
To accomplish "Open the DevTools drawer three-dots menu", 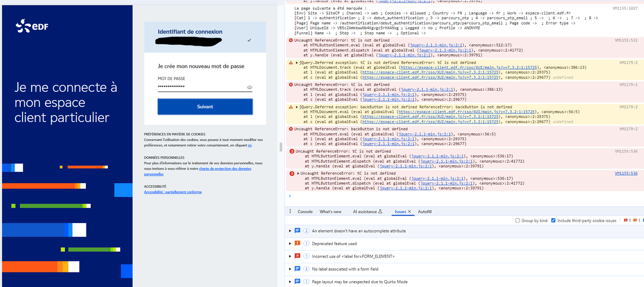I will point(290,212).
